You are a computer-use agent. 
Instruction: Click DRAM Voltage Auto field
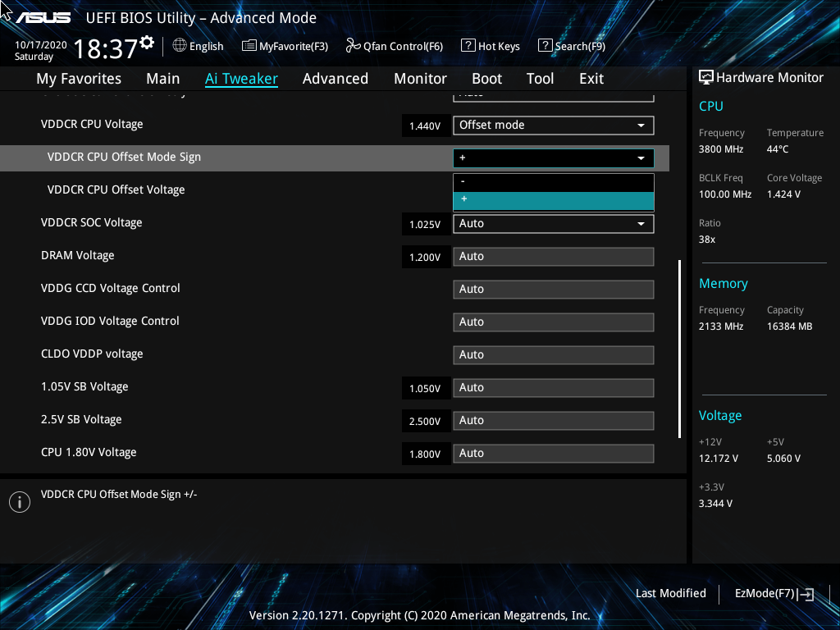[x=554, y=257]
